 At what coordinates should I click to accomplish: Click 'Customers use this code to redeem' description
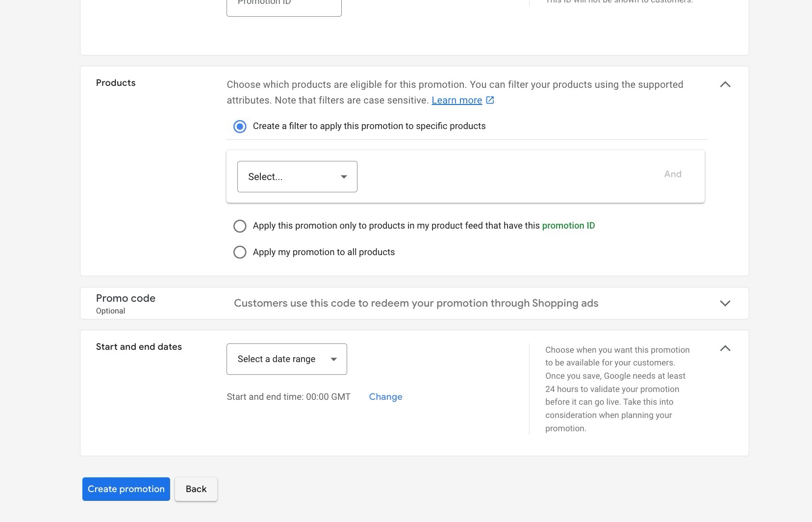click(x=416, y=303)
